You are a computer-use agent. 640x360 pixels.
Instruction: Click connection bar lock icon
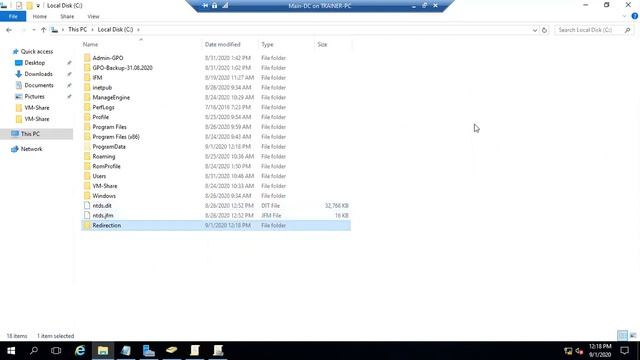pos(214,6)
